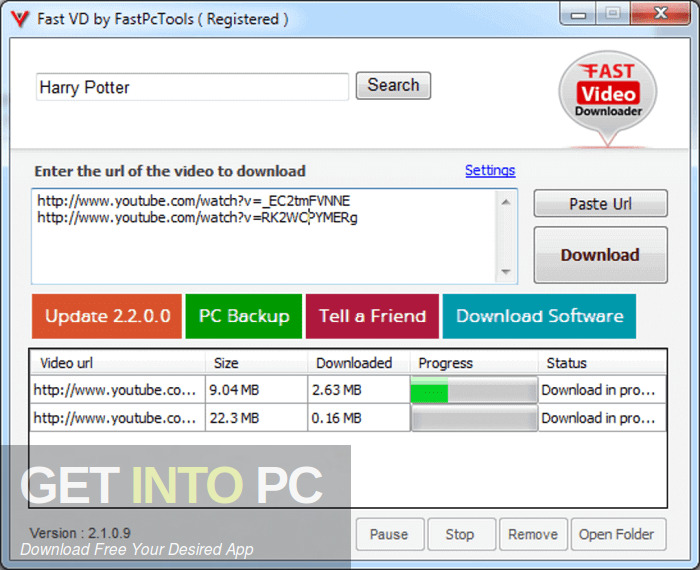Click the Fast VD app logo in title bar
The image size is (700, 570).
click(19, 18)
